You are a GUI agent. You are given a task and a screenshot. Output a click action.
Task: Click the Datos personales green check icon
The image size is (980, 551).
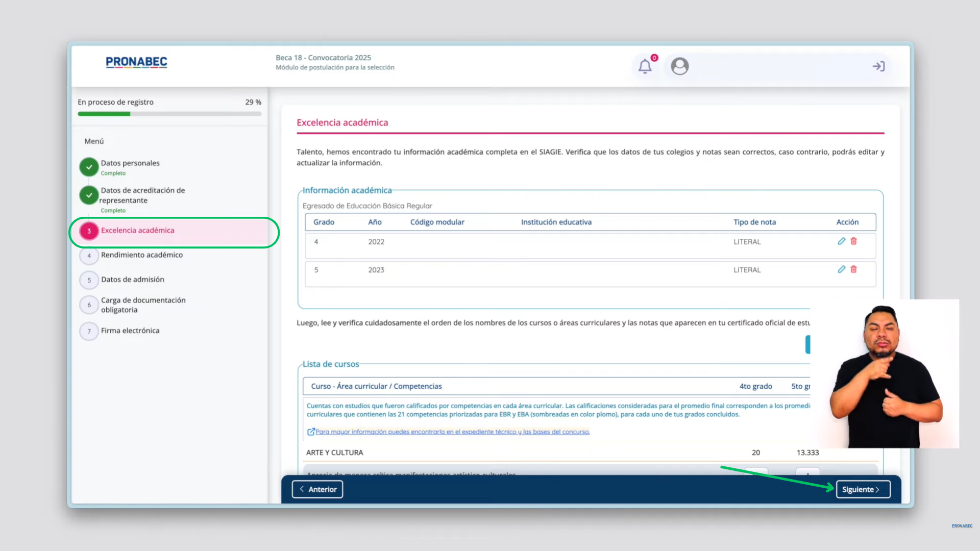pos(89,167)
